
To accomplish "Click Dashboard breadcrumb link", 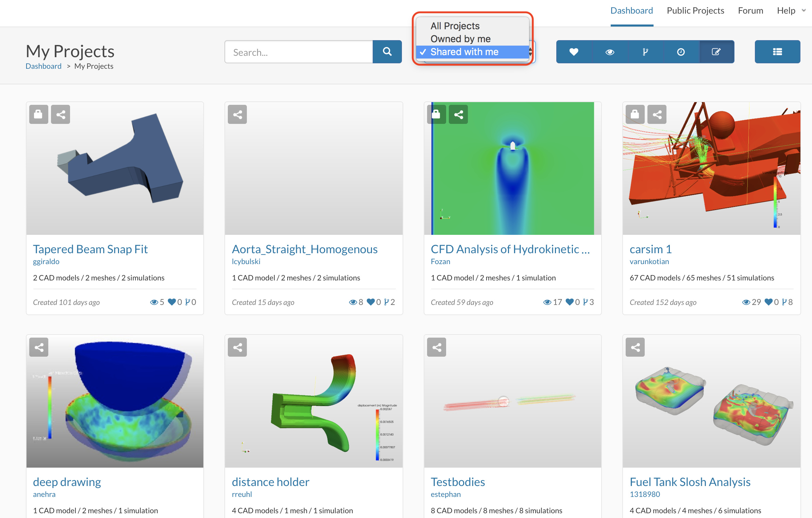I will 44,66.
